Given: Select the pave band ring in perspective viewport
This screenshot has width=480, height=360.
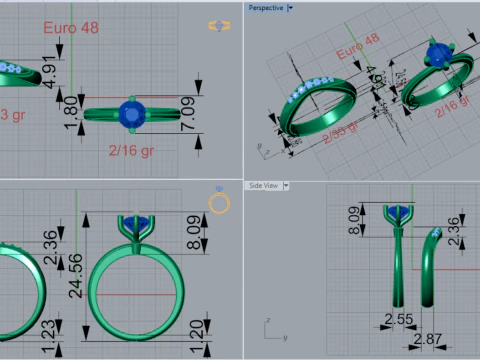Looking at the screenshot, I should tap(318, 107).
